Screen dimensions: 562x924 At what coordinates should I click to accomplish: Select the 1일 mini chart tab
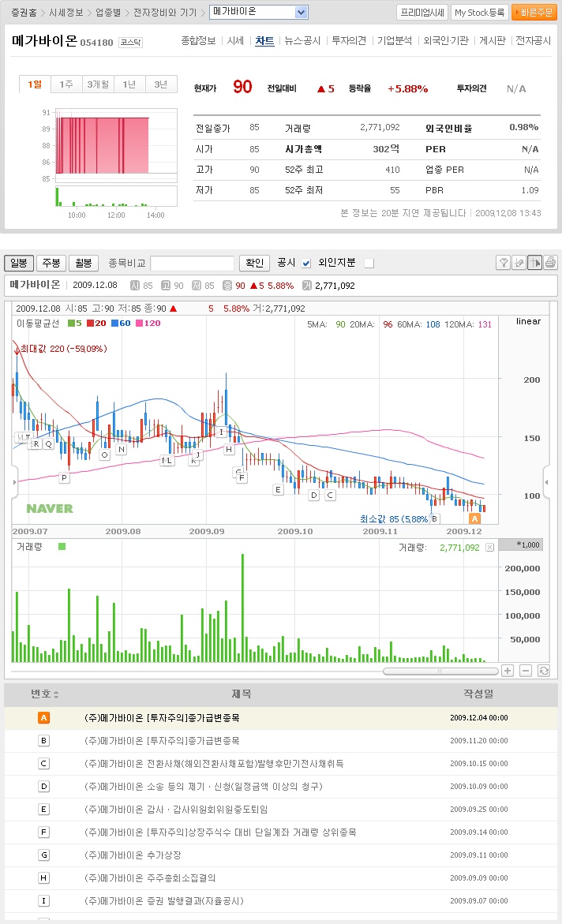tap(35, 84)
